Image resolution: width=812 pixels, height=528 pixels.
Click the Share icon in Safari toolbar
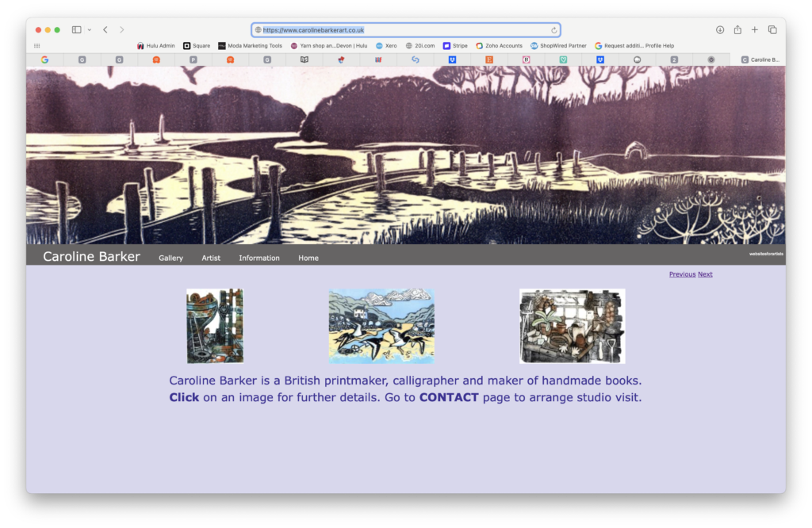[x=737, y=30]
